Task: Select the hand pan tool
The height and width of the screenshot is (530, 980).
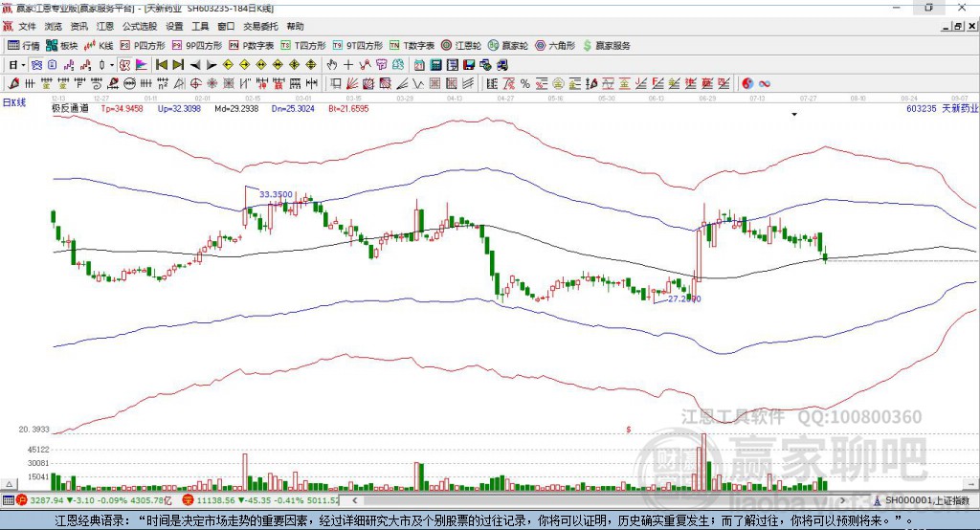Action: pos(332,65)
